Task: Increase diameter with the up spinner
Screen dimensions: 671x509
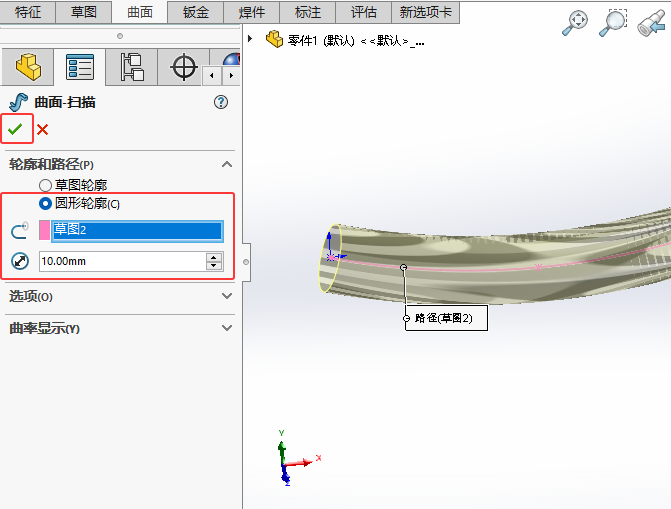Action: pyautogui.click(x=214, y=257)
